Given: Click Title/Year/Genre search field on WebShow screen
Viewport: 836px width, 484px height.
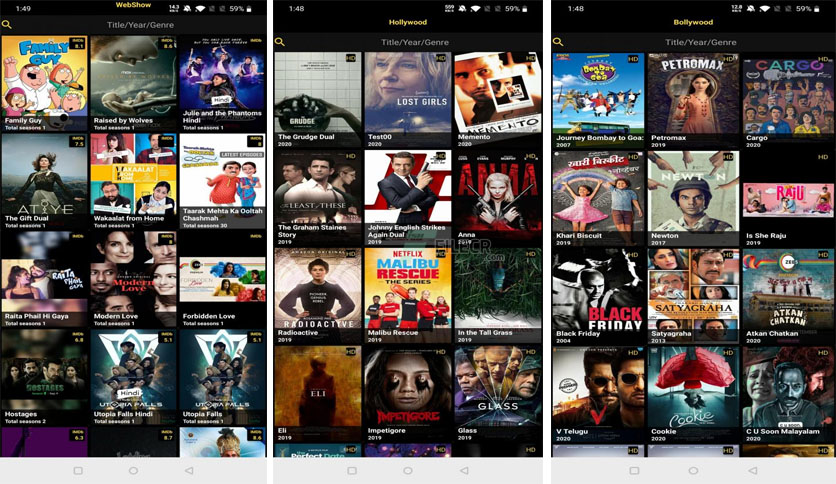Looking at the screenshot, I should click(x=140, y=25).
